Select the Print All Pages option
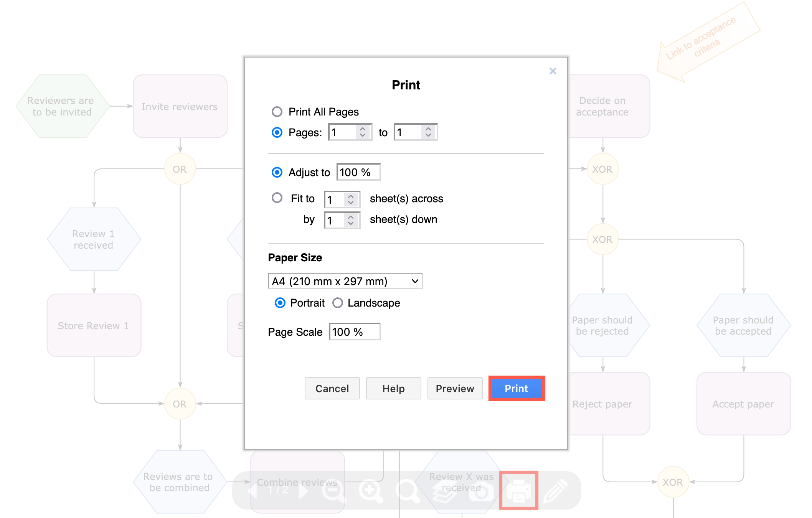Viewport: 812px width, 518px height. tap(277, 112)
